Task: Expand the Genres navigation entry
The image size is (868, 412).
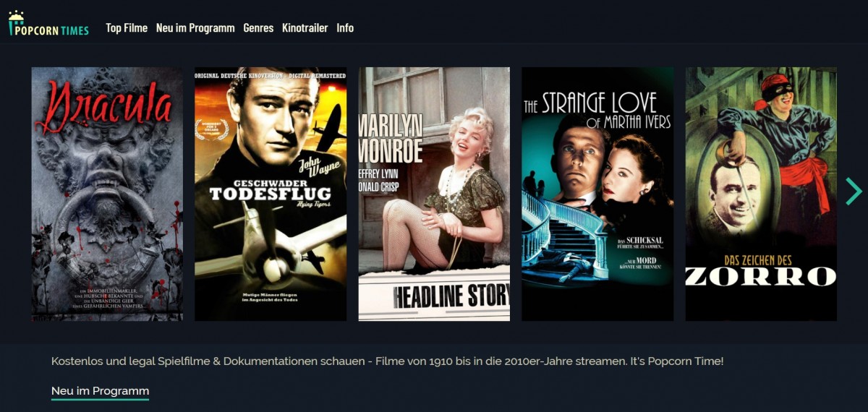Action: [x=258, y=27]
